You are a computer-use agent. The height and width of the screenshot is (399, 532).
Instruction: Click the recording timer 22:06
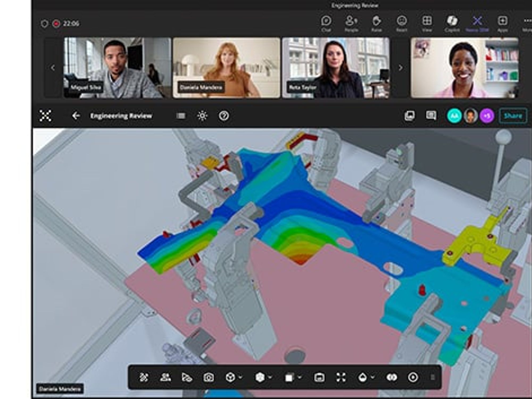tap(71, 24)
